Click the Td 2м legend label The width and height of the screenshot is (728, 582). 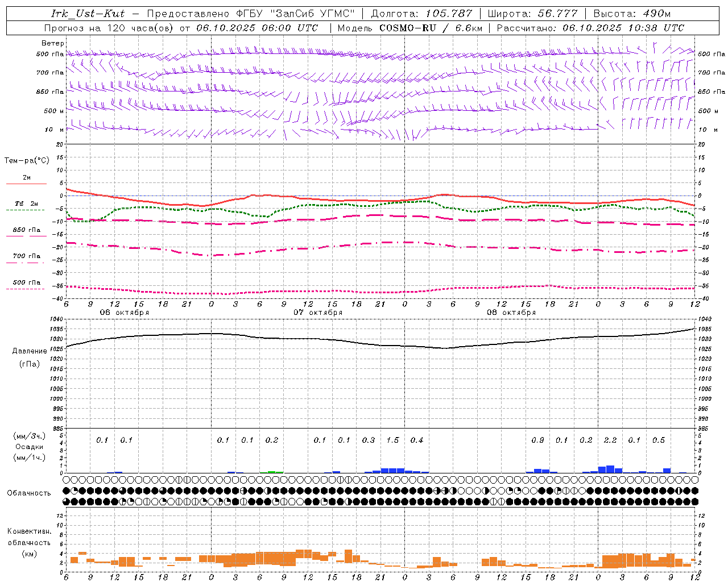pyautogui.click(x=26, y=203)
